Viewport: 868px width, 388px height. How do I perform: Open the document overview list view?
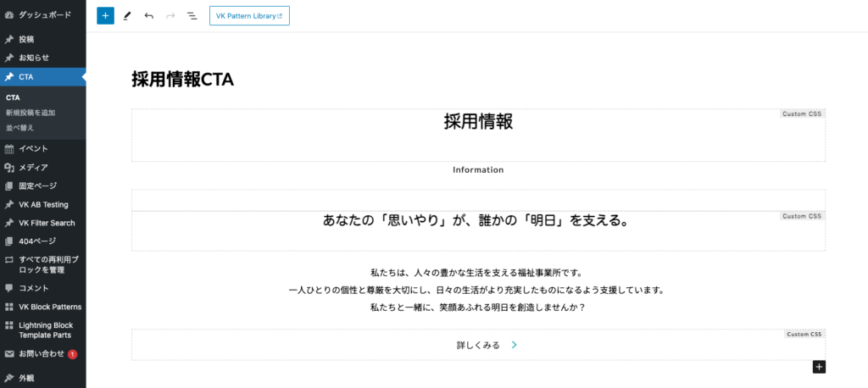coord(192,16)
